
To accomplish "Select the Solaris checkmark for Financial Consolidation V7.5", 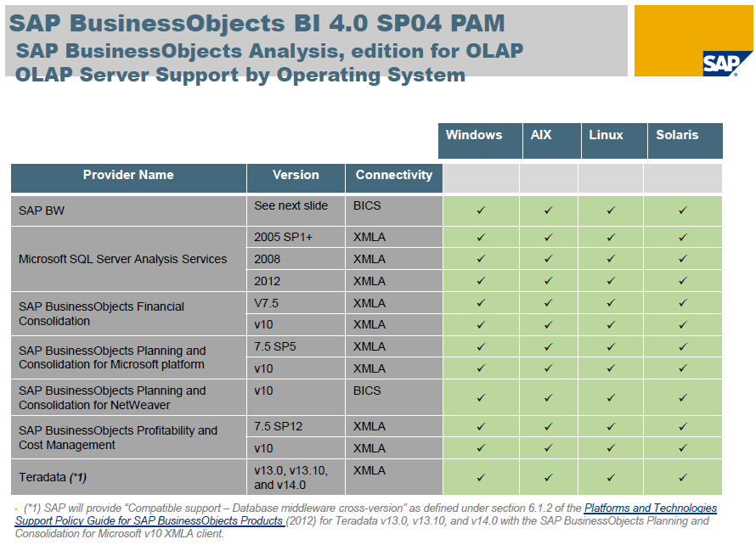I will [x=682, y=302].
